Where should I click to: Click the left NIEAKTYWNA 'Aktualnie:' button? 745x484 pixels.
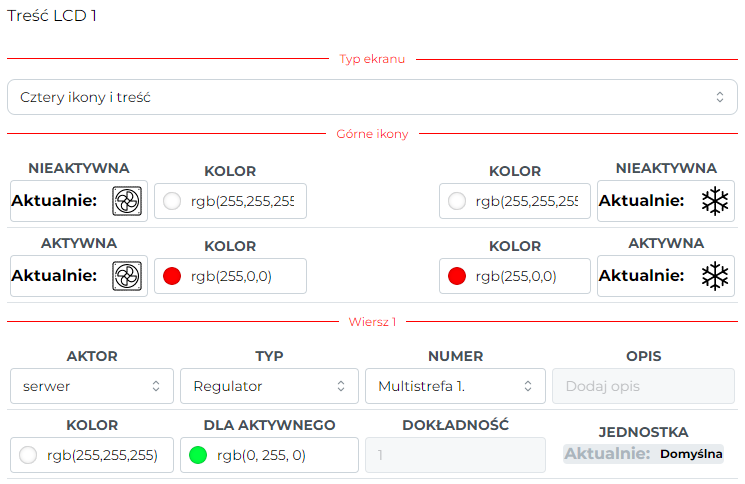pyautogui.click(x=79, y=201)
